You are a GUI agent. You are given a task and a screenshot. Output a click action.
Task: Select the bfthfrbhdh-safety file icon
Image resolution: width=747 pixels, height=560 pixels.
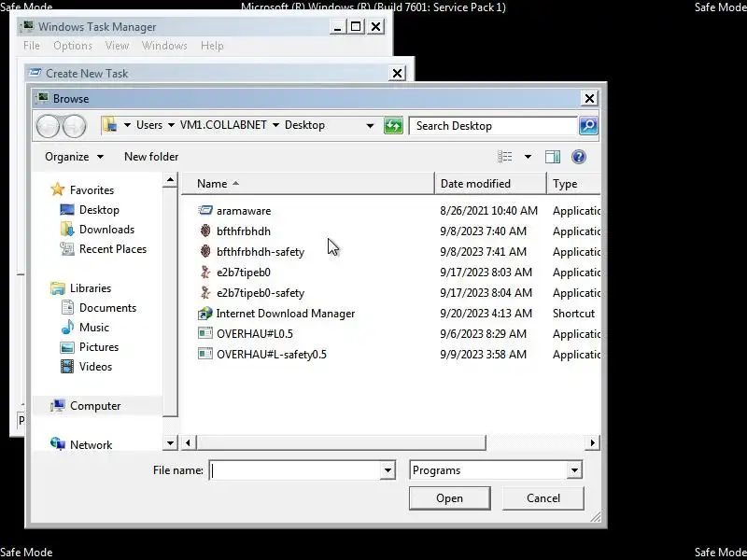click(204, 251)
